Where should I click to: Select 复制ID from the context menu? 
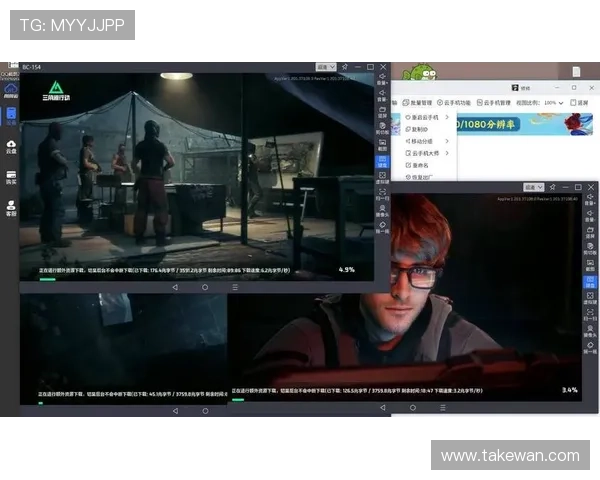[418, 129]
